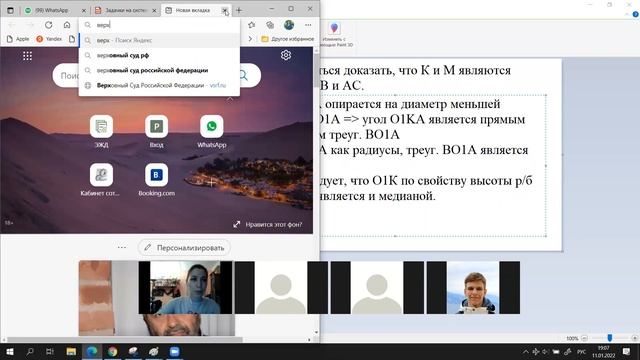Click the woman's video thumbnail

[x=185, y=287]
